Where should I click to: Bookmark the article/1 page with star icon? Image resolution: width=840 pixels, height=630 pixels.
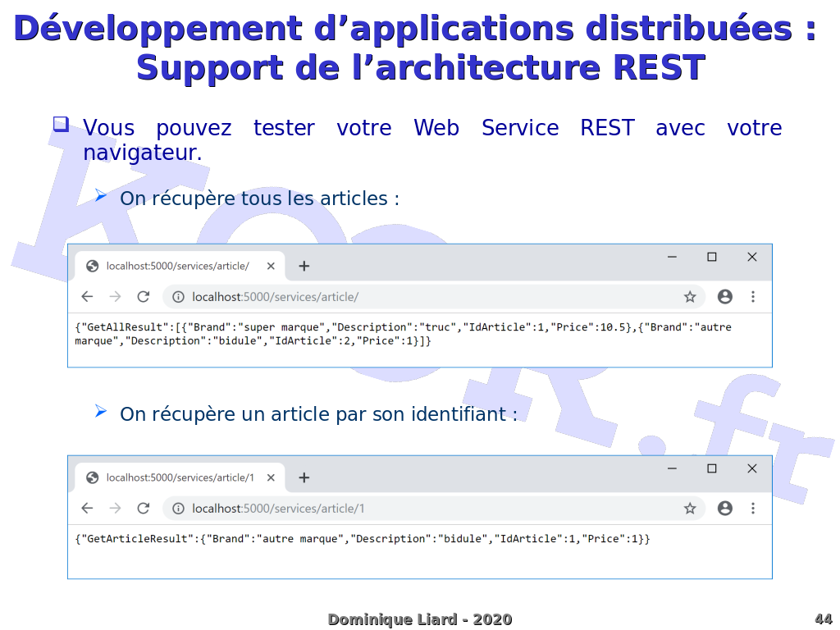(x=690, y=509)
